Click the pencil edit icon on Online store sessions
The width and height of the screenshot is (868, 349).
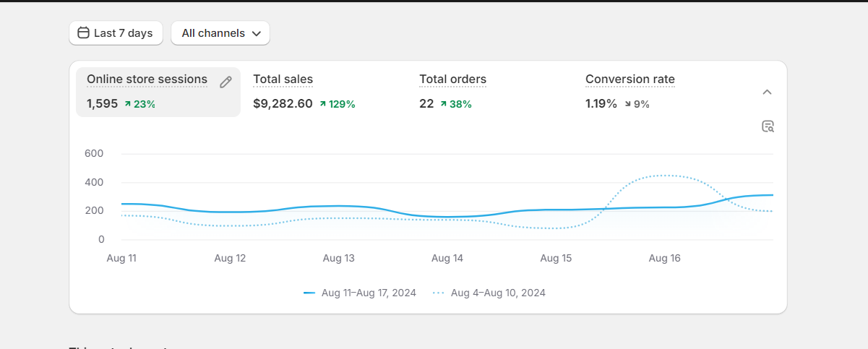tap(225, 82)
